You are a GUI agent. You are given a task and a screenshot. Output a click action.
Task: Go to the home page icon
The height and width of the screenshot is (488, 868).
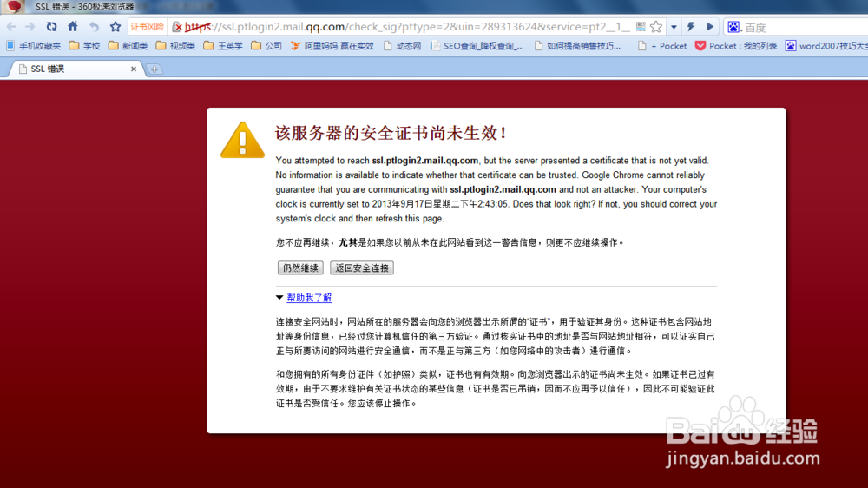pos(73,26)
